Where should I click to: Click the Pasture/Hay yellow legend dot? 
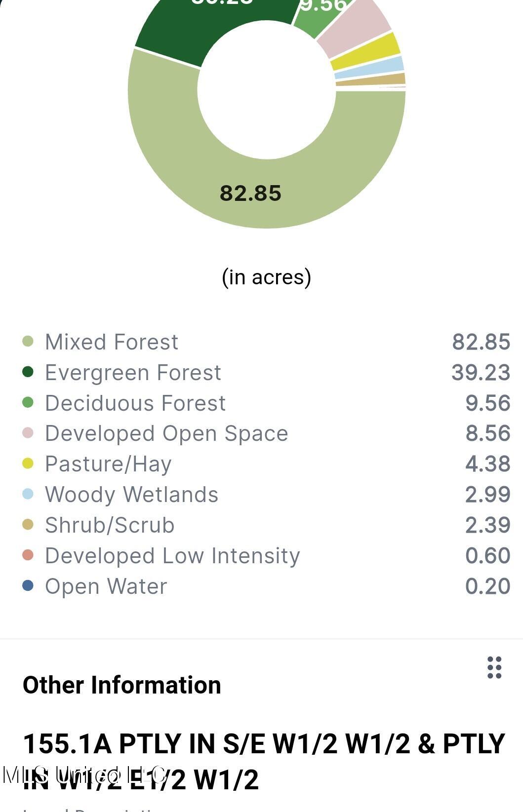point(28,464)
